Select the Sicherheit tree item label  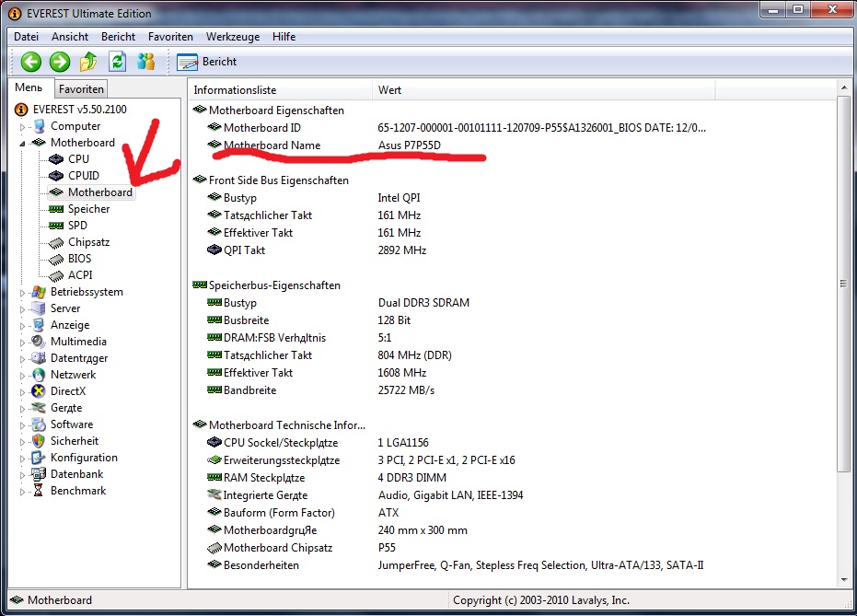tap(75, 441)
